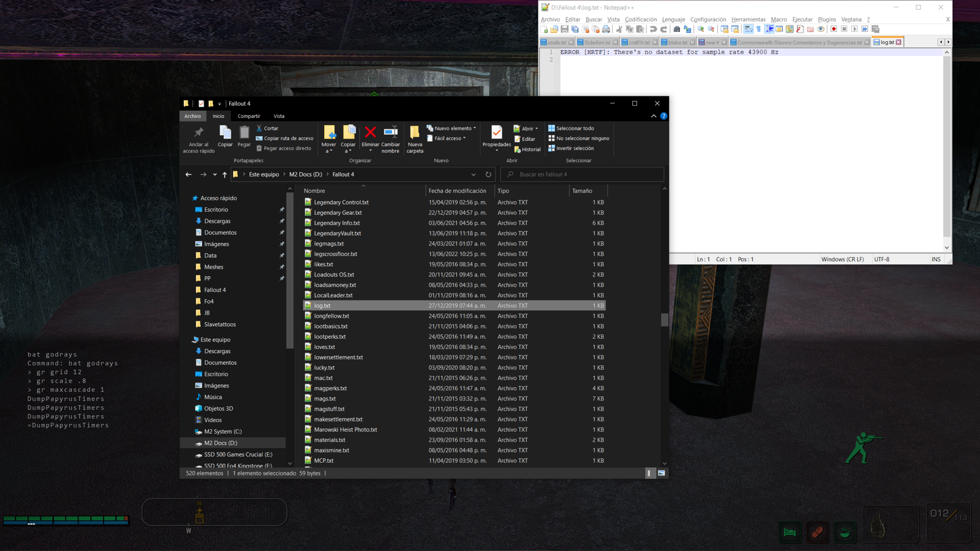Viewport: 980px width, 551px height.
Task: Print the document from Notepad++ toolbar
Action: click(x=606, y=29)
